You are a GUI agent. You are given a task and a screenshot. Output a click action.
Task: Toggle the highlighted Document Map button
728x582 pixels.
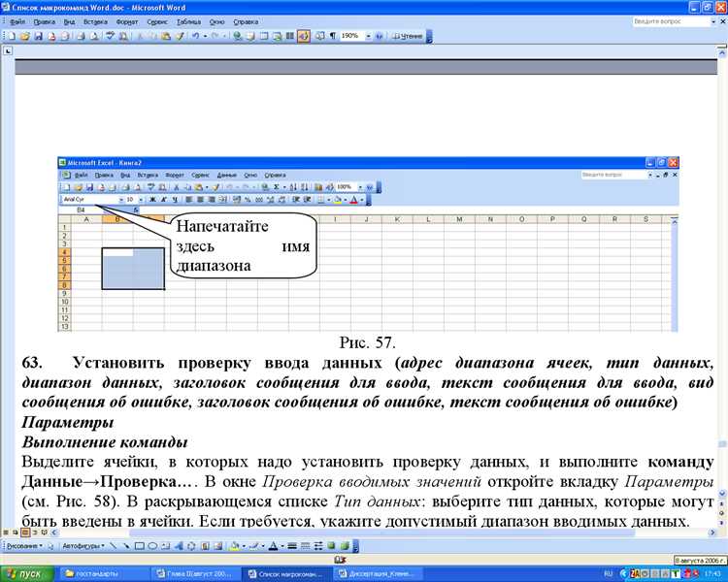[x=304, y=36]
